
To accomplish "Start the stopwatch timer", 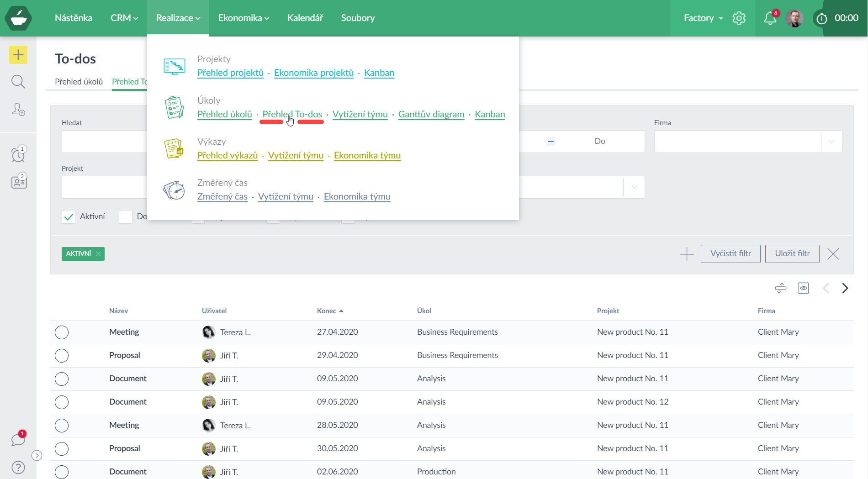I will 821,18.
